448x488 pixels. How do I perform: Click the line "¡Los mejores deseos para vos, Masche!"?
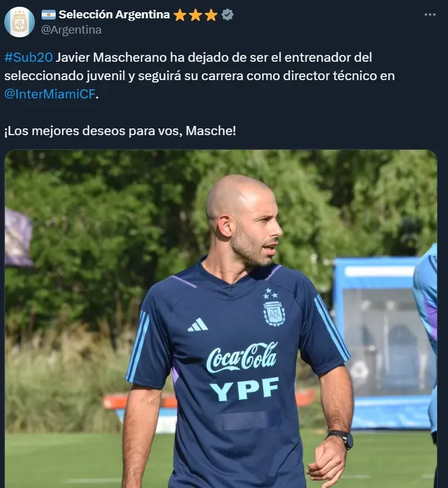[x=120, y=131]
